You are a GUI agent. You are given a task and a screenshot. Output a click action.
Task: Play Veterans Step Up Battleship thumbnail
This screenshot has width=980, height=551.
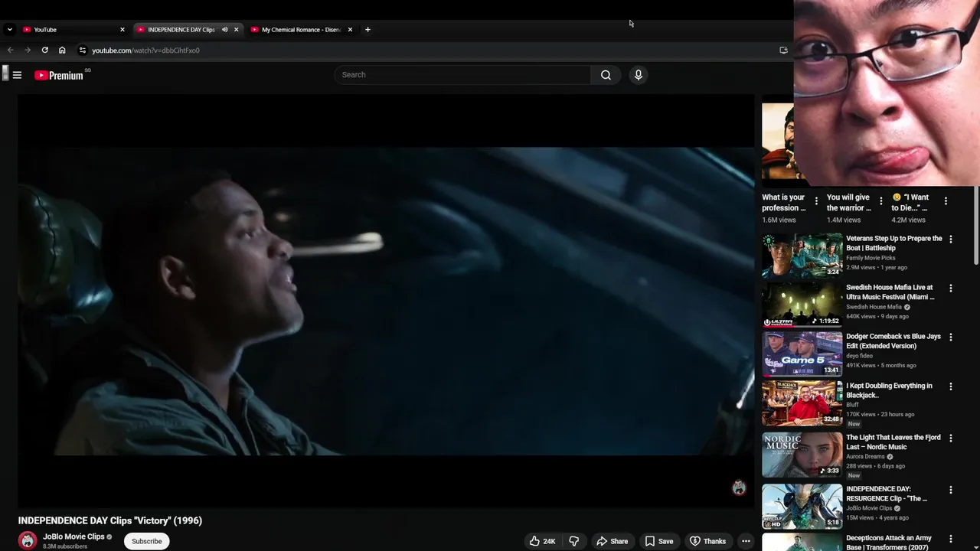[x=802, y=256]
